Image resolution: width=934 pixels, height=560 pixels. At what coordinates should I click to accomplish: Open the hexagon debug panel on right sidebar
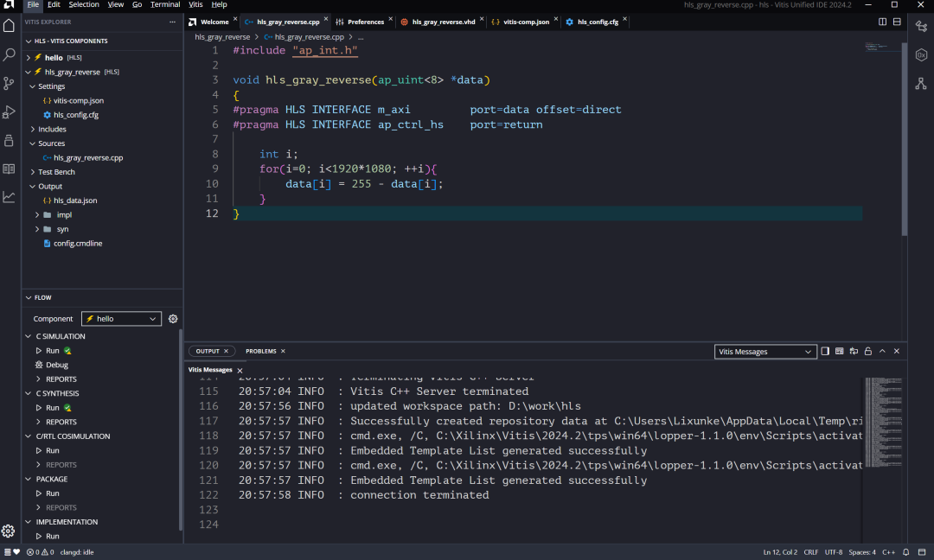coord(921,54)
